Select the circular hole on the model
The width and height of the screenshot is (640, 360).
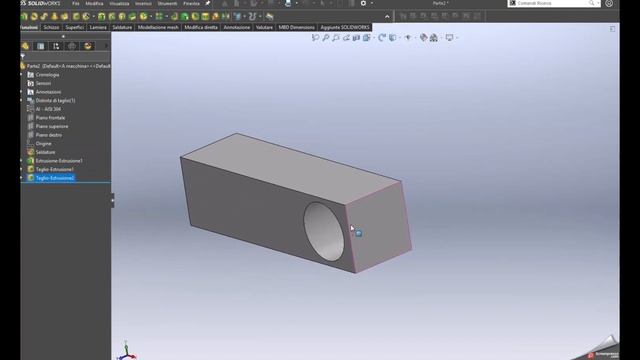click(324, 231)
